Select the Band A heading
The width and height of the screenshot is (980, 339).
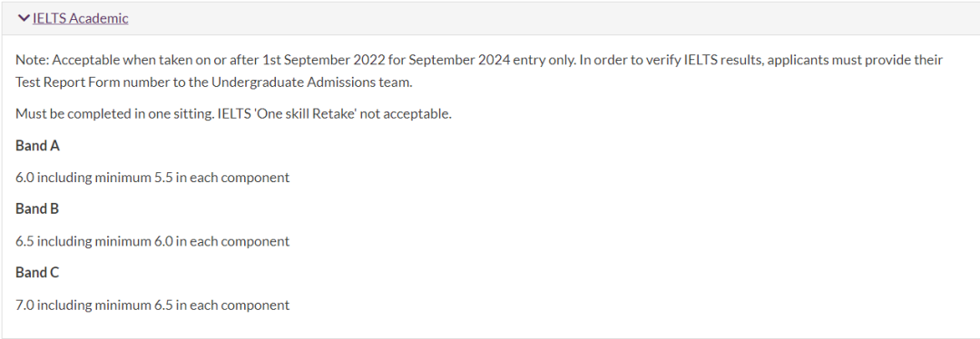(37, 145)
